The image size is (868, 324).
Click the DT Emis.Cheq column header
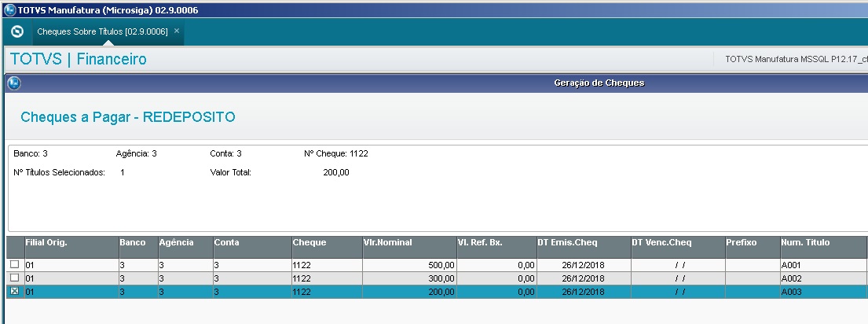(x=584, y=247)
